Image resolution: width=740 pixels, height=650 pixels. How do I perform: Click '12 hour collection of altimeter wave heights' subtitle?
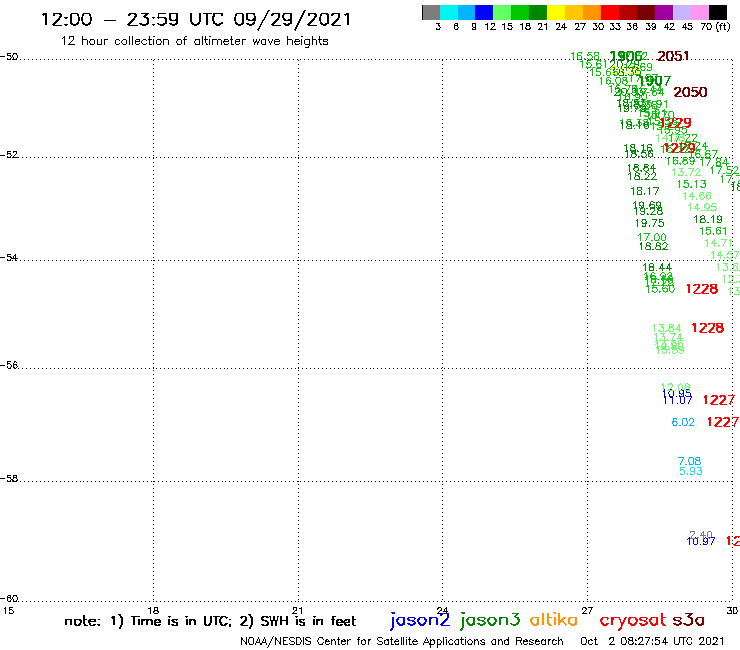click(x=194, y=41)
